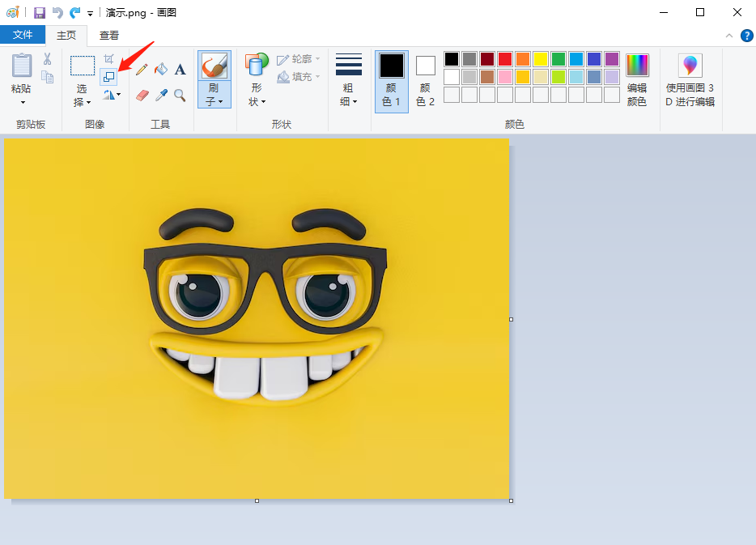This screenshot has width=756, height=545.
Task: Select the Text tool
Action: 180,70
